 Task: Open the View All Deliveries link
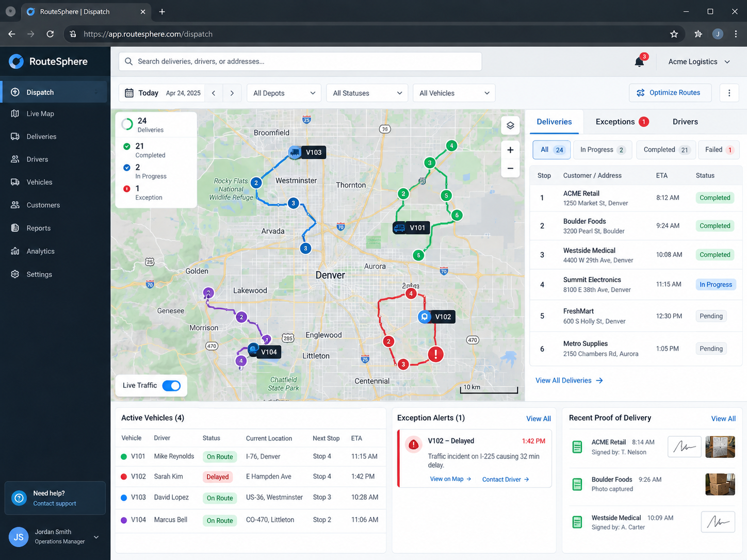(x=569, y=381)
